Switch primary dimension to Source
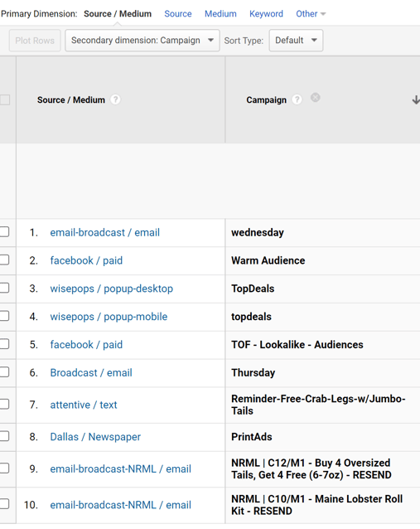This screenshot has height=529, width=420. tap(178, 14)
